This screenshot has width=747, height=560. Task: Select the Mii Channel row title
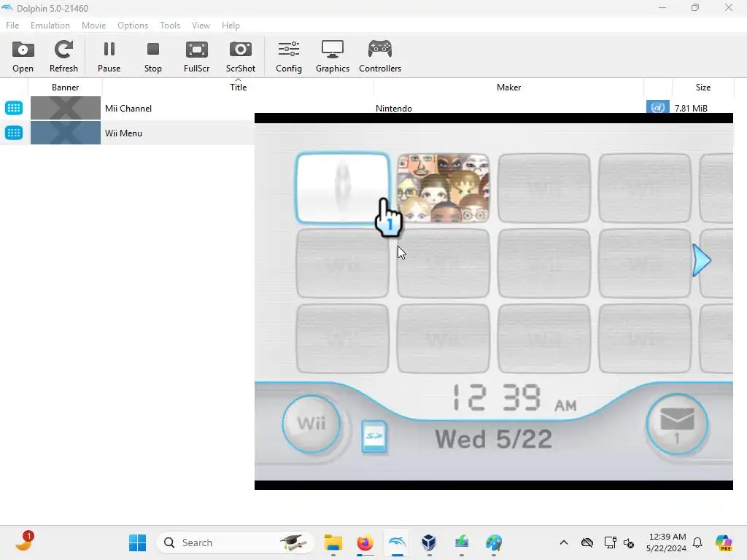(128, 109)
